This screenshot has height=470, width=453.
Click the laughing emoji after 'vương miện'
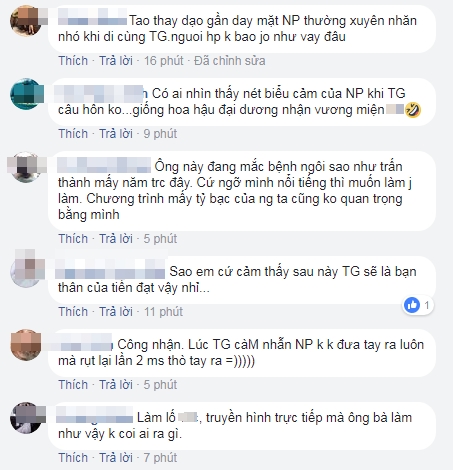[x=413, y=110]
